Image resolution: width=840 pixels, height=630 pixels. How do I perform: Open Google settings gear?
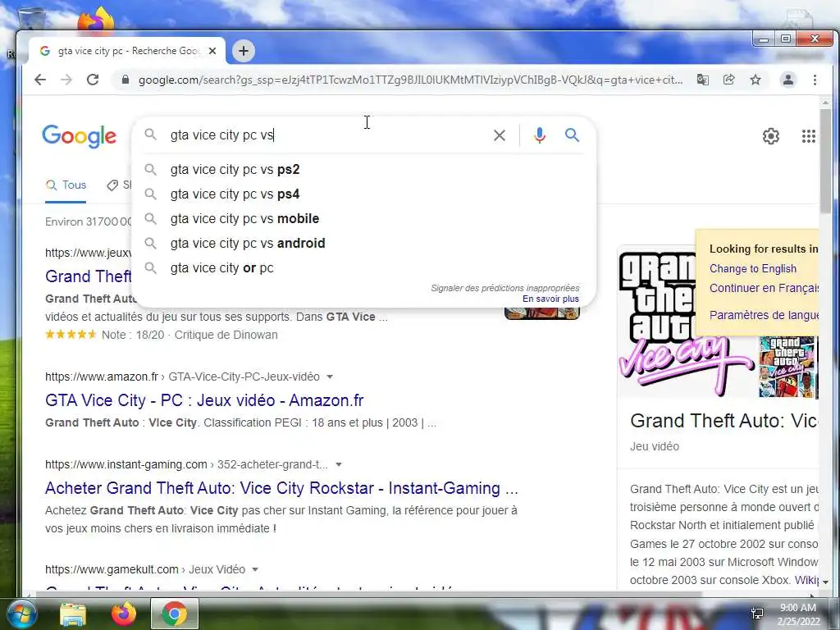click(x=771, y=136)
